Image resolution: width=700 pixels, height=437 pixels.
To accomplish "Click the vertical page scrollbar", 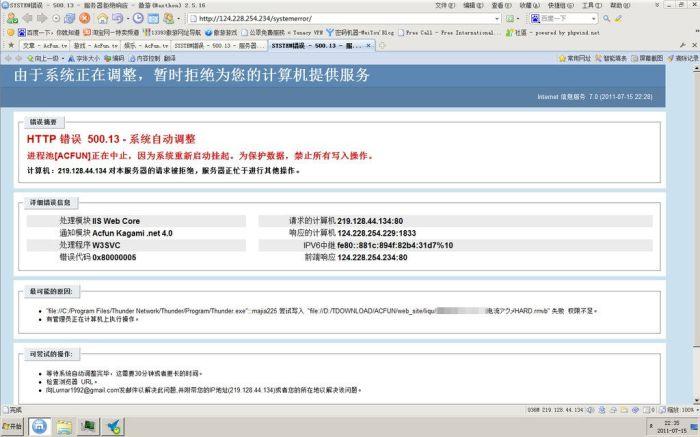I will coord(696,234).
